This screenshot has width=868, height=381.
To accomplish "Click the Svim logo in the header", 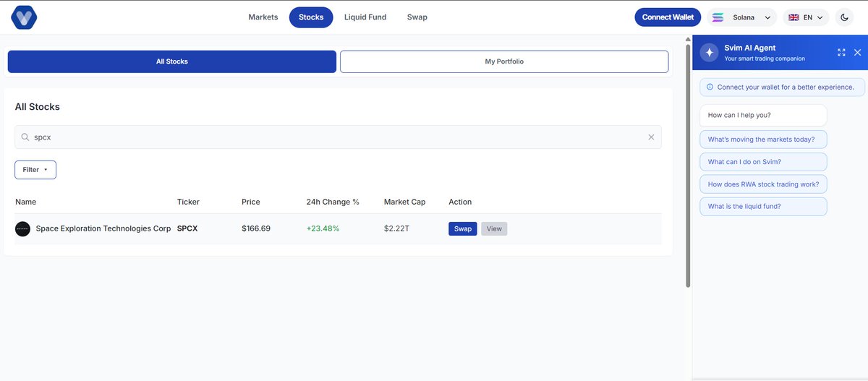I will point(24,17).
